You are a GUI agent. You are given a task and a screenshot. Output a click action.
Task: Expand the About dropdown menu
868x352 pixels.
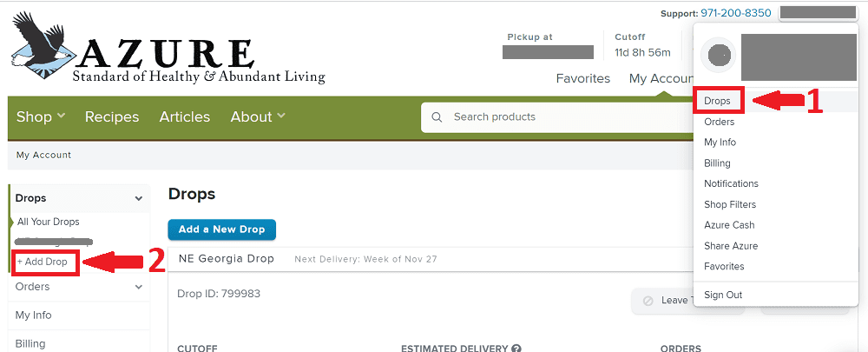tap(258, 117)
